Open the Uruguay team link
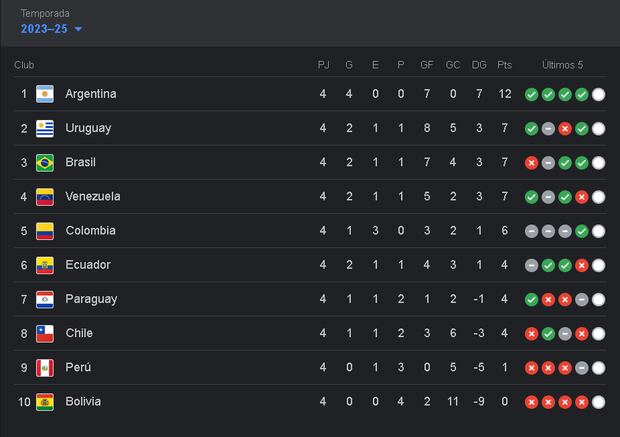 pyautogui.click(x=88, y=128)
